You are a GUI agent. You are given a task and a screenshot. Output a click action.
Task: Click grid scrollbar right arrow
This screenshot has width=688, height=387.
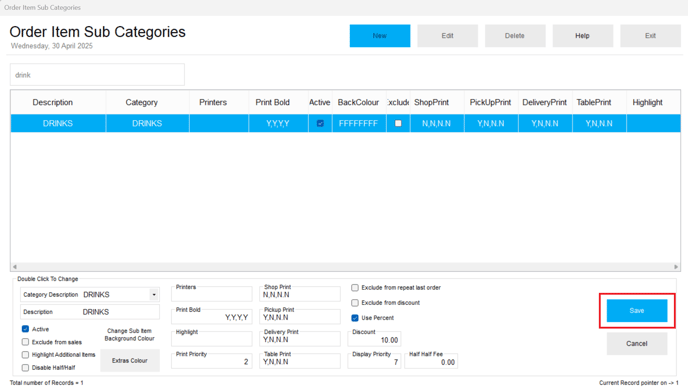[676, 267]
